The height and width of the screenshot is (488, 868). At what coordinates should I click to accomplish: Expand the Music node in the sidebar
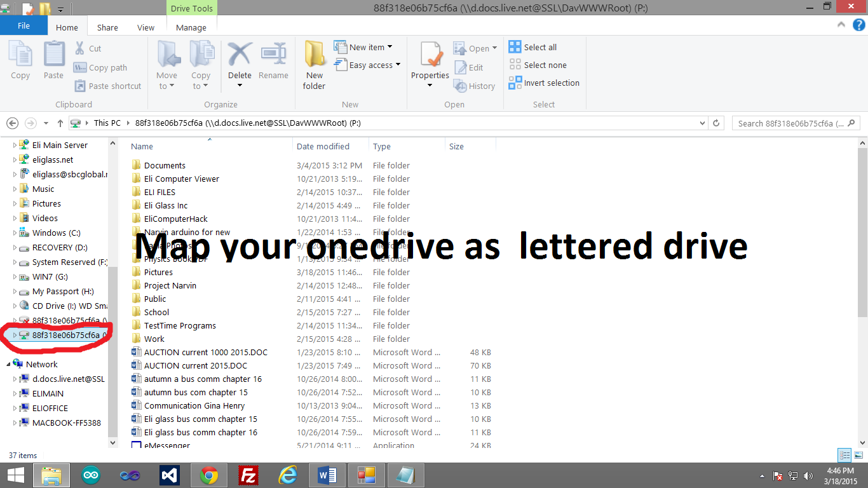pyautogui.click(x=15, y=189)
